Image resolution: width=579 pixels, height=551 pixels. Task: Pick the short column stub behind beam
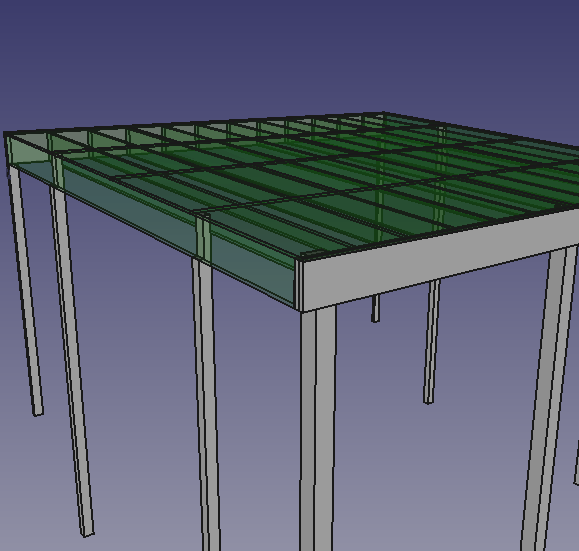[375, 308]
